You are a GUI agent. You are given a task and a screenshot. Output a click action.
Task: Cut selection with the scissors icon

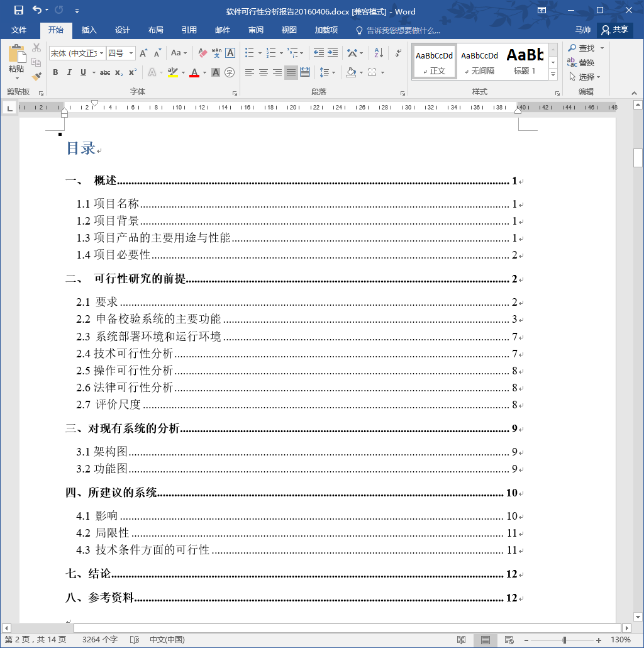tap(36, 48)
